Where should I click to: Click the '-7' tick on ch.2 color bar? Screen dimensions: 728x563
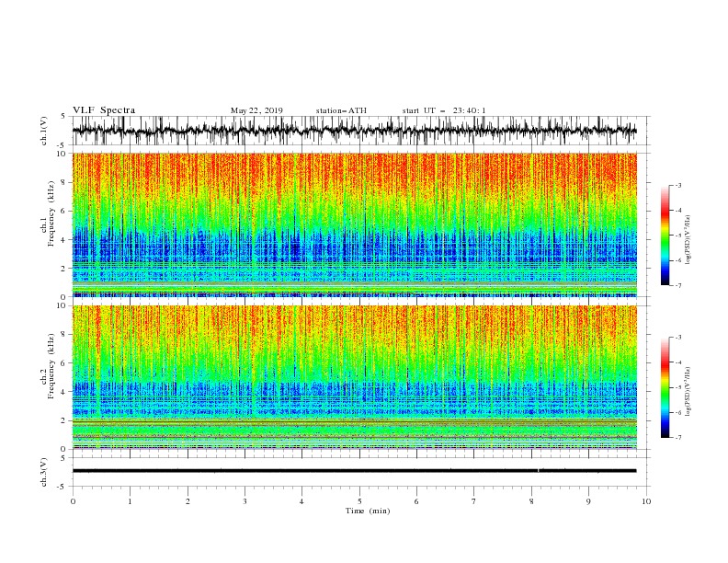tap(677, 438)
